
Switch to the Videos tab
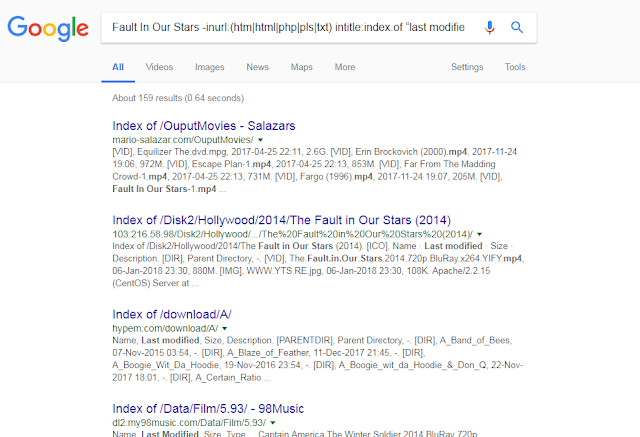click(159, 67)
